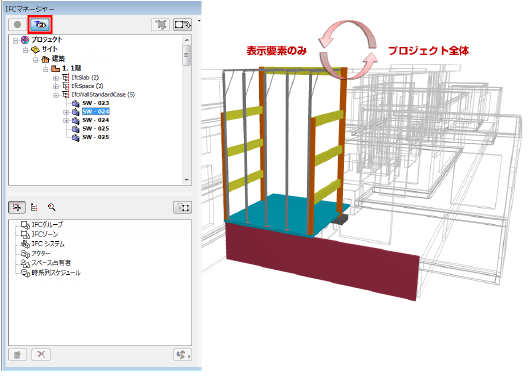
Task: Expand the non-highlighted SW - 024 item
Action: pyautogui.click(x=66, y=121)
